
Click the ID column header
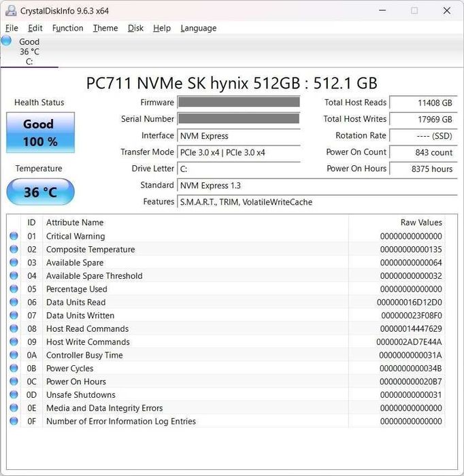pos(31,222)
